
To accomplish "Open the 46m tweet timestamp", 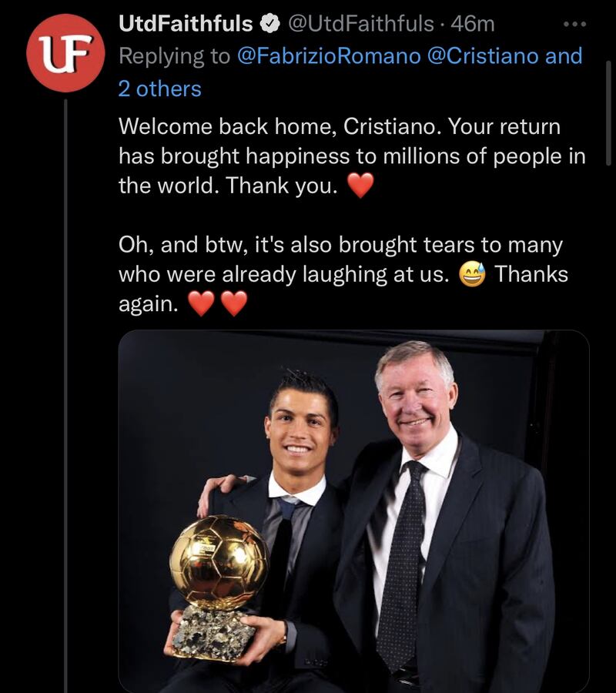I will pos(472,24).
